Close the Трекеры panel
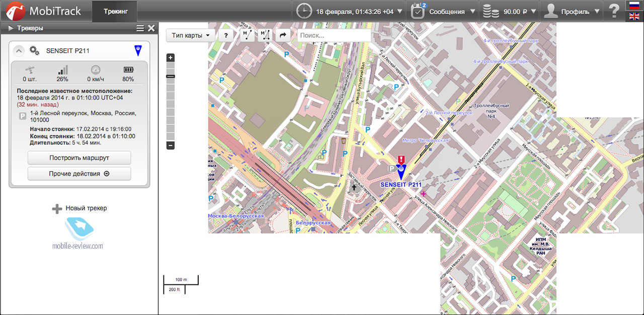The image size is (644, 315). pos(151,28)
